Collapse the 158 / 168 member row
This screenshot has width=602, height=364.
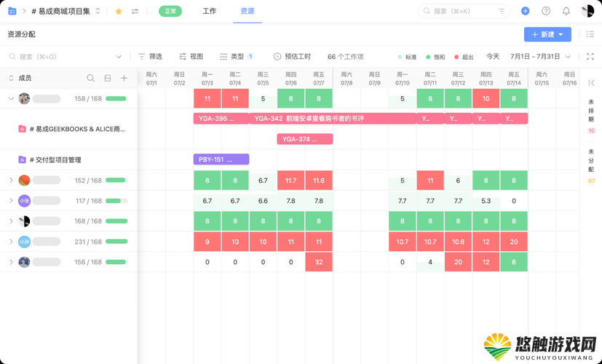(x=11, y=99)
